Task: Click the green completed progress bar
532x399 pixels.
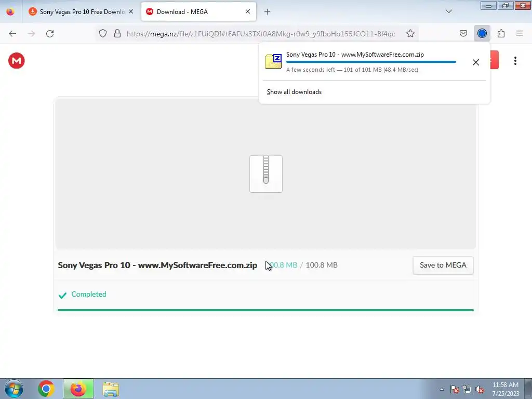Action: pos(265,310)
